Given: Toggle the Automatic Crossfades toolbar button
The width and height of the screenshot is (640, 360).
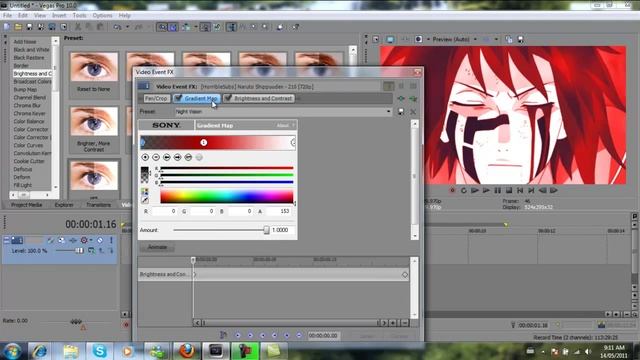Looking at the screenshot, I should click(173, 27).
